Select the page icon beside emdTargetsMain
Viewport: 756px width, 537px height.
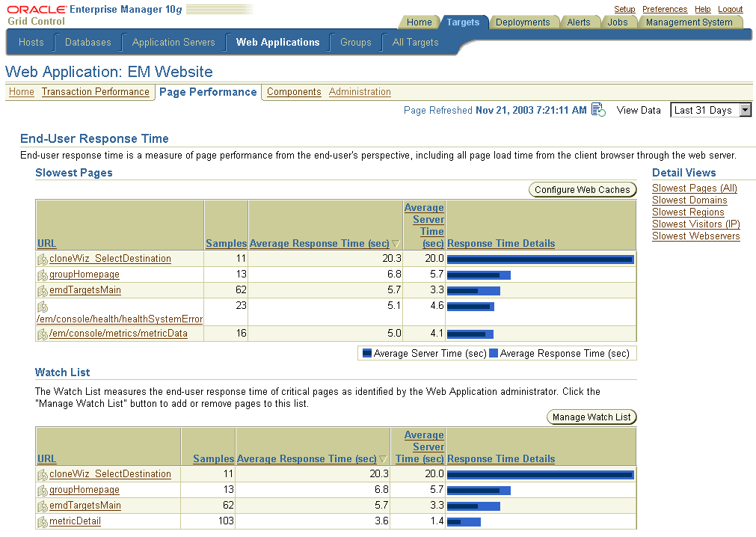(41, 290)
